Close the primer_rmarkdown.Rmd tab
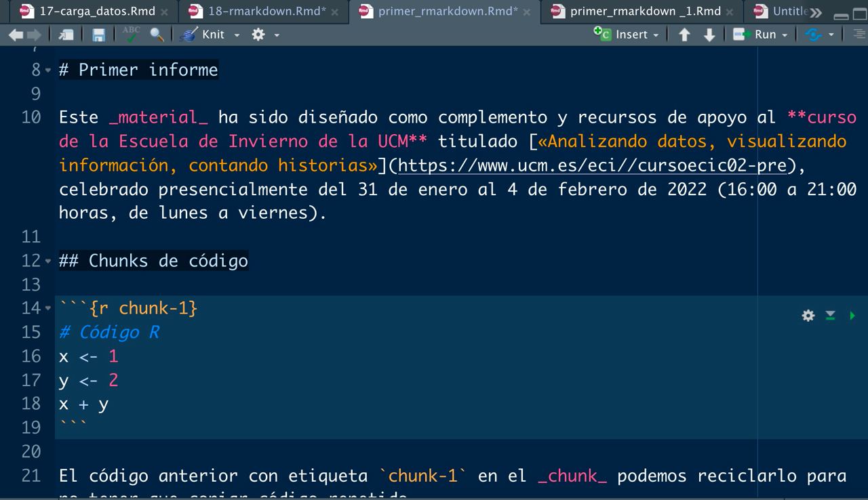Image resolution: width=868 pixels, height=500 pixels. (527, 12)
